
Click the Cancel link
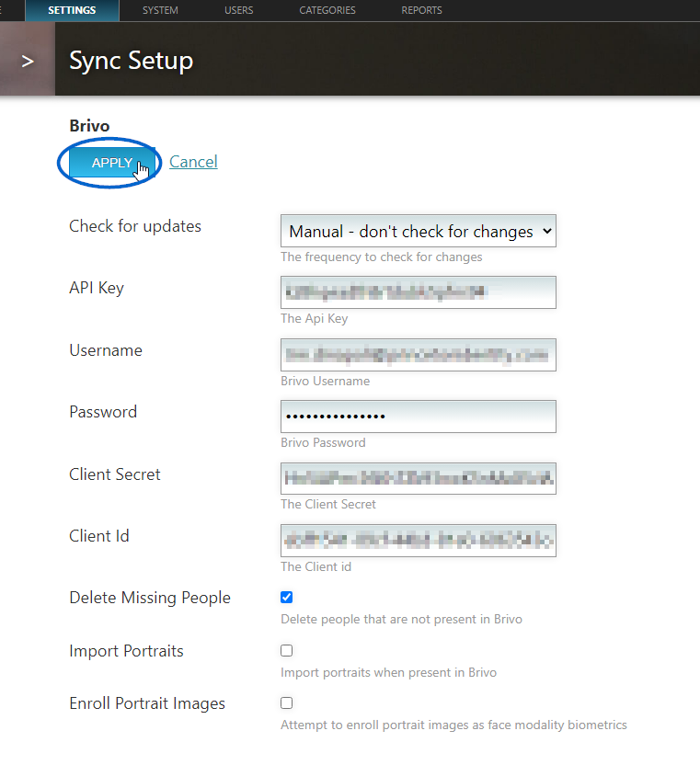point(193,162)
